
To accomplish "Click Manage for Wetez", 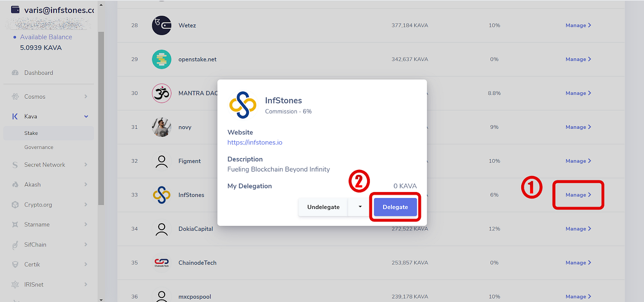I will click(x=578, y=25).
